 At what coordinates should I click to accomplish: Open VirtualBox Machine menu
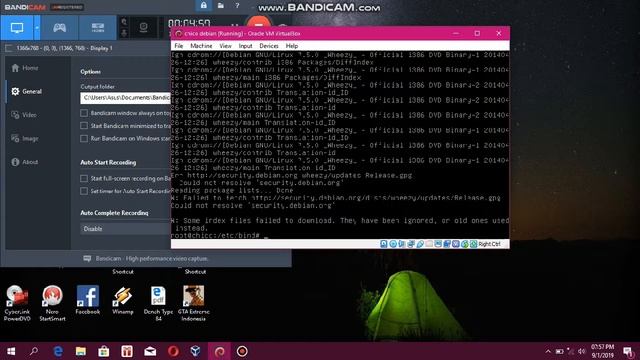click(x=201, y=46)
